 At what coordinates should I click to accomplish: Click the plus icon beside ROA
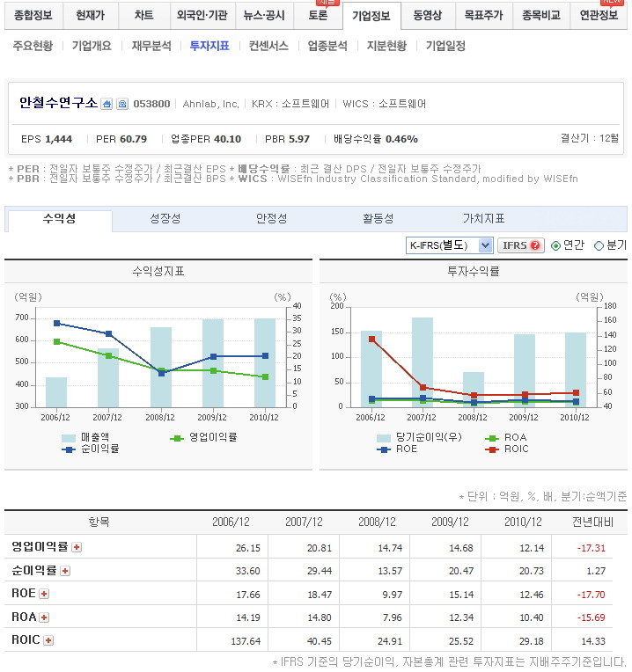(x=44, y=617)
